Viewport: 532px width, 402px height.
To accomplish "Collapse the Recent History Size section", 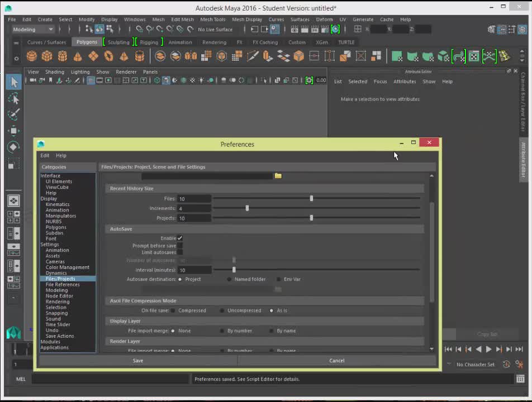I will pyautogui.click(x=265, y=189).
